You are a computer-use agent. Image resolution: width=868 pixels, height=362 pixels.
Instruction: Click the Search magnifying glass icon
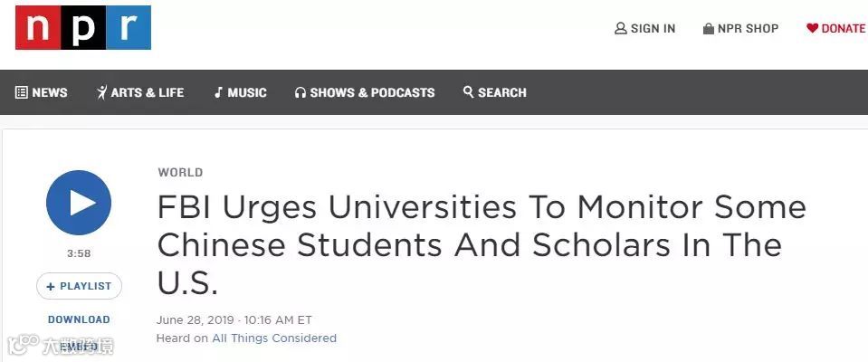click(468, 91)
